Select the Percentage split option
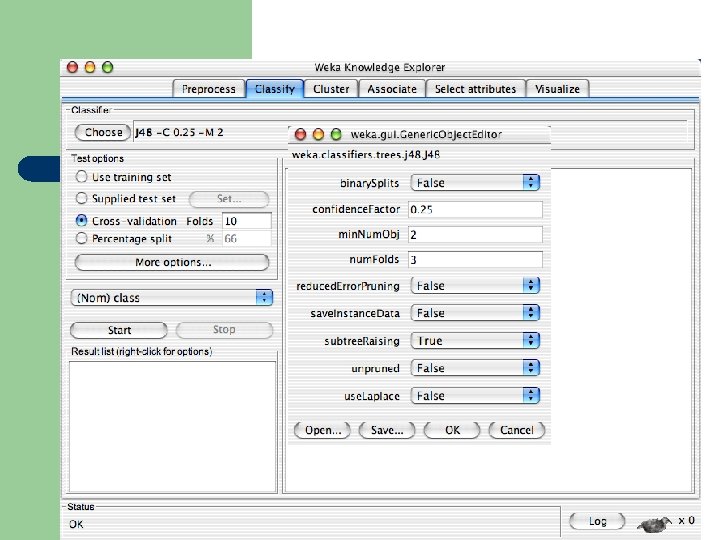Image resolution: width=720 pixels, height=540 pixels. [81, 238]
